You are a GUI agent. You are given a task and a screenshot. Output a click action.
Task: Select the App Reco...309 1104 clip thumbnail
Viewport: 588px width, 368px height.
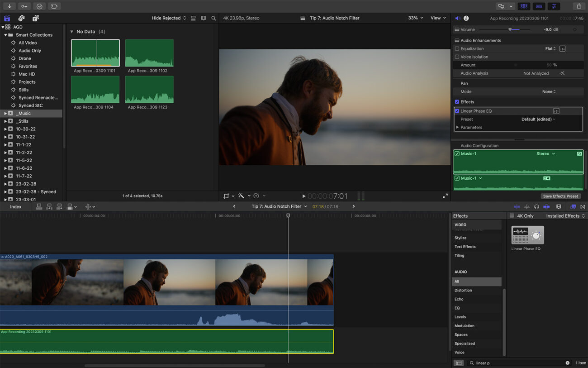coord(95,90)
